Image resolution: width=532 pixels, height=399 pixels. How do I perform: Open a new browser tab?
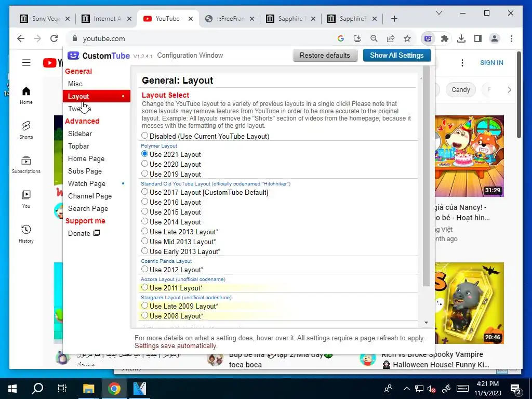pyautogui.click(x=394, y=19)
